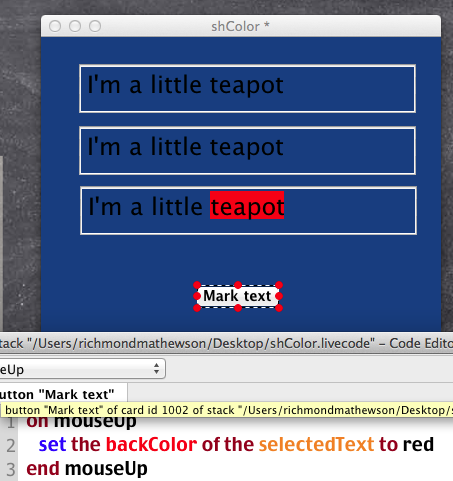Click the "end mouseUp" line in the script
Screen dimensions: 453x481
coord(87,469)
